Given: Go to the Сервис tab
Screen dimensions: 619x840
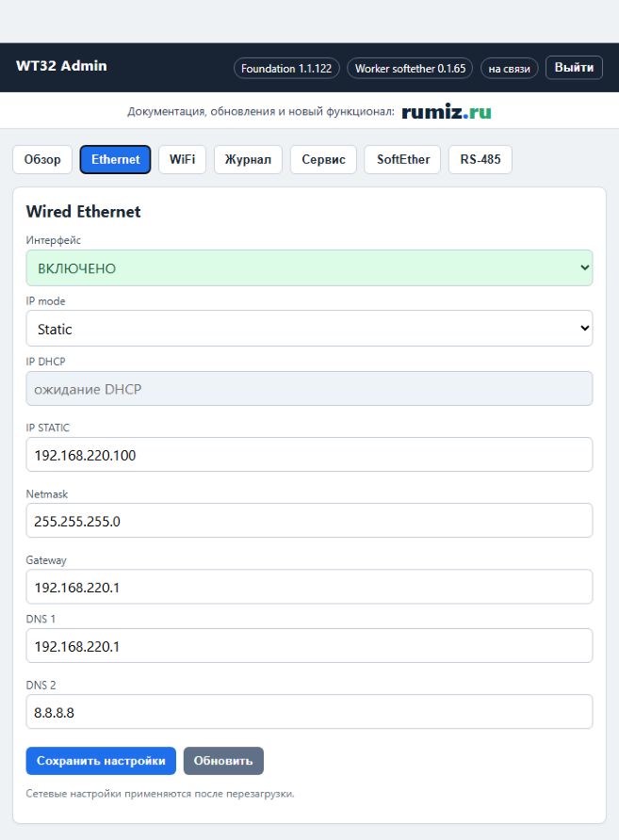Looking at the screenshot, I should [323, 160].
